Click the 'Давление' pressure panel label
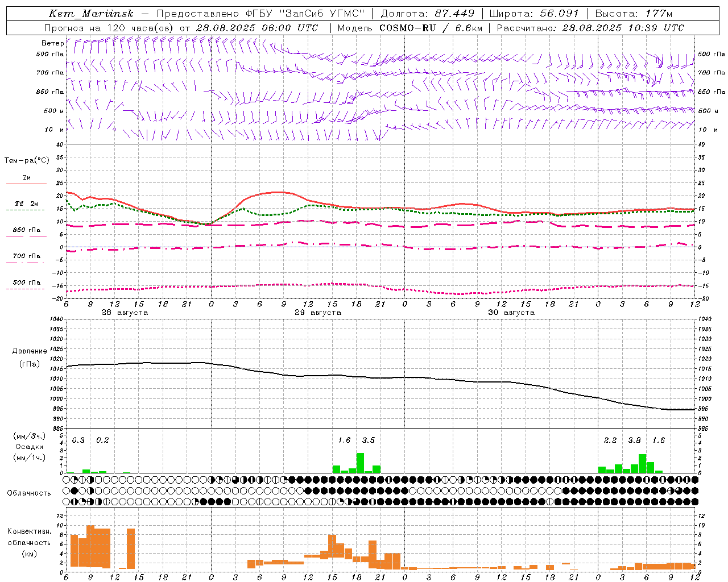Viewport: 728px width, 582px height. point(30,351)
